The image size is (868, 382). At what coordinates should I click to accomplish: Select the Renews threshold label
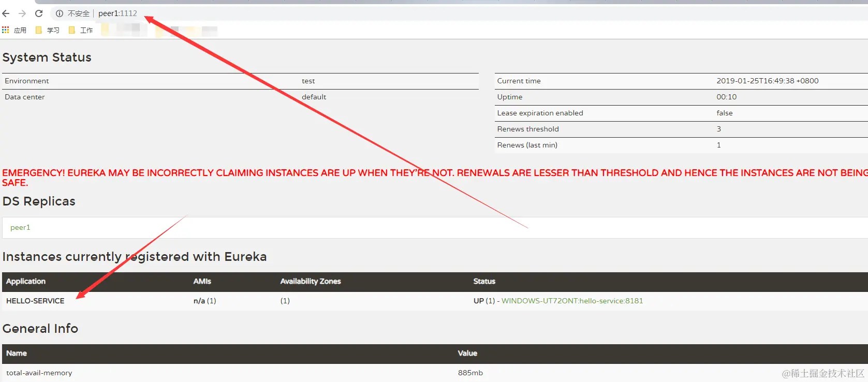tap(528, 129)
